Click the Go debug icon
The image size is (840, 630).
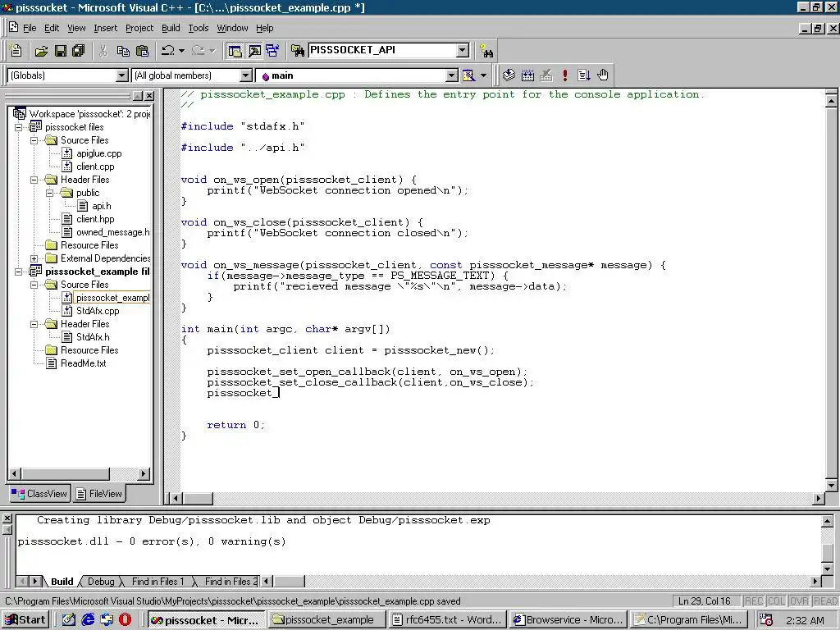click(584, 75)
